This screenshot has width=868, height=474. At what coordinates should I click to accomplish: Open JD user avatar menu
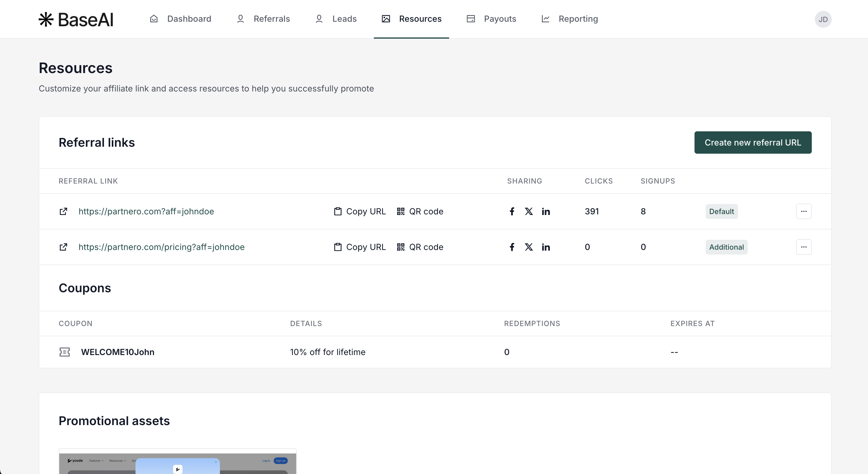[x=823, y=19]
